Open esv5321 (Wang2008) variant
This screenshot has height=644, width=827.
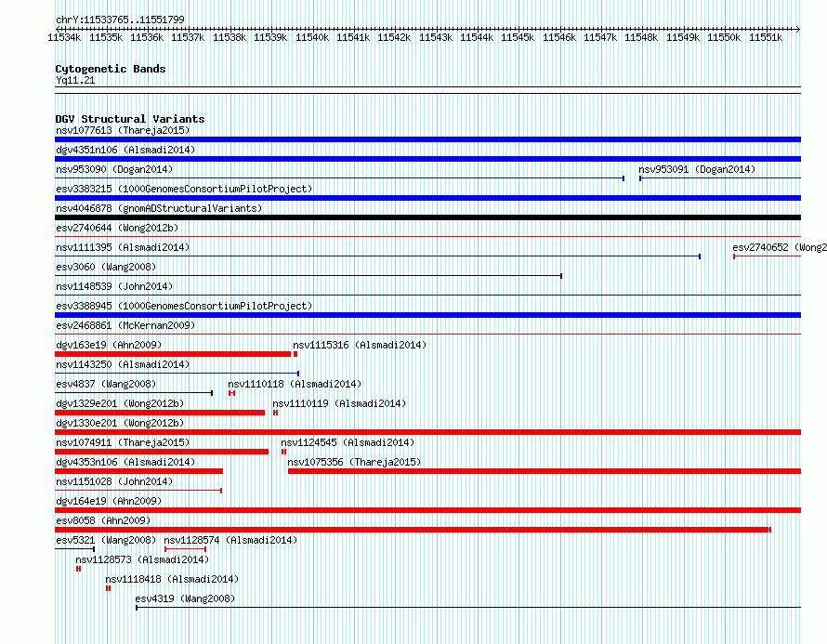click(106, 540)
